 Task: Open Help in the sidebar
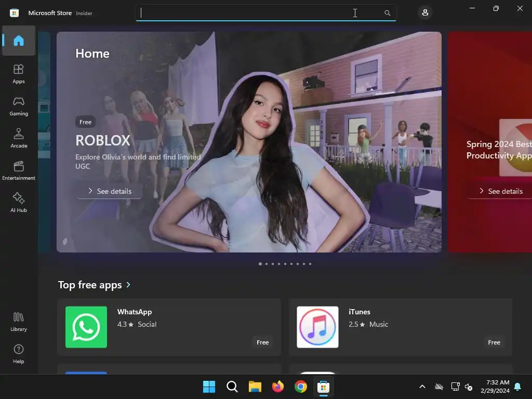click(x=19, y=354)
